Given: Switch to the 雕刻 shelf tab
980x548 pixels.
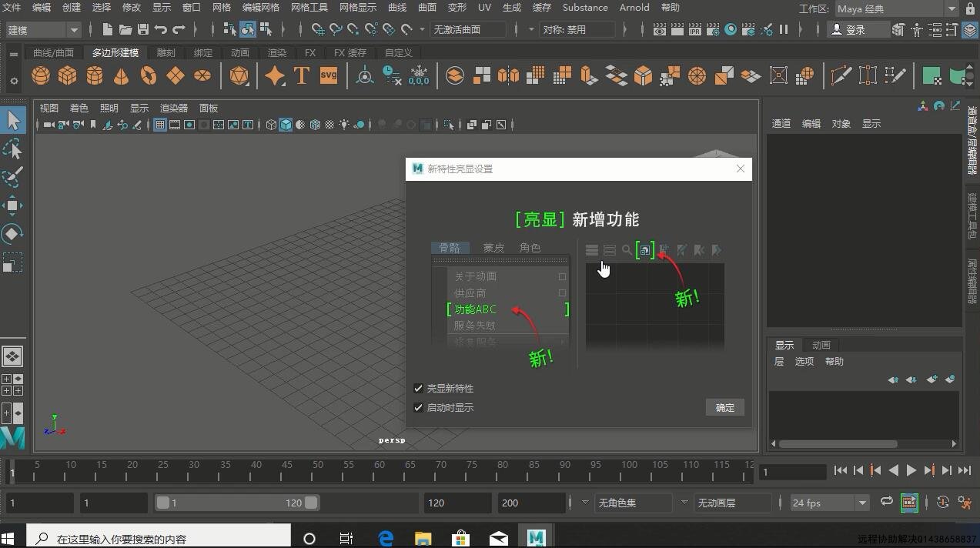Looking at the screenshot, I should tap(166, 53).
